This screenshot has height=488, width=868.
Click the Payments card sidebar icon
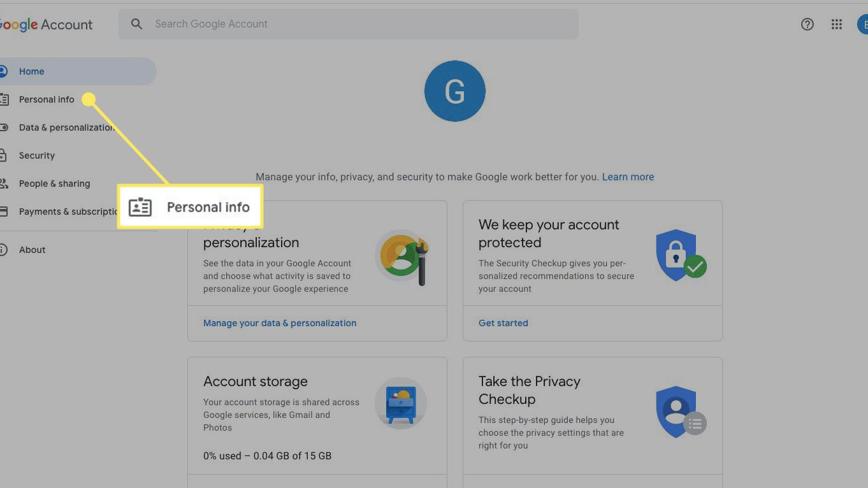3,212
